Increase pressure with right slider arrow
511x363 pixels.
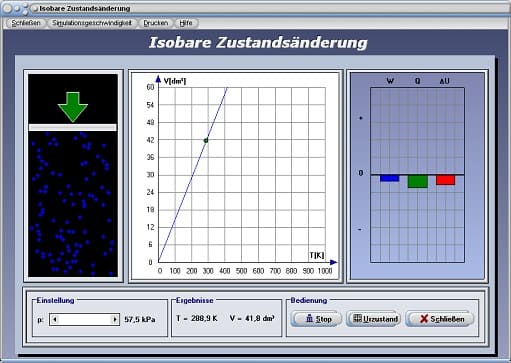(115, 319)
